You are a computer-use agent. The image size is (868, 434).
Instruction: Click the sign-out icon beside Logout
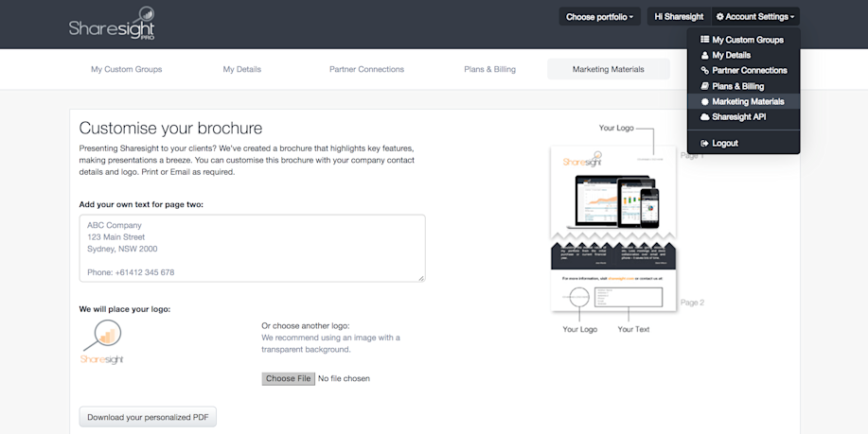(704, 143)
